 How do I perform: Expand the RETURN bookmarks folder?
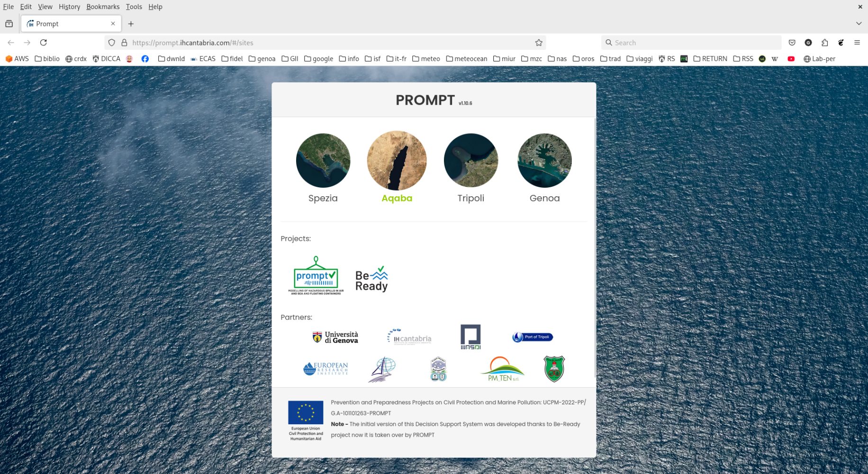(710, 59)
